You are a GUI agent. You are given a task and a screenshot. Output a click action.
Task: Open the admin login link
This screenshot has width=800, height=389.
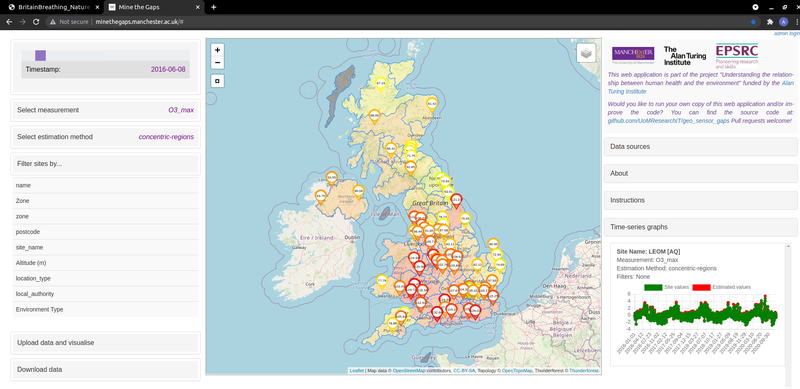coord(786,33)
